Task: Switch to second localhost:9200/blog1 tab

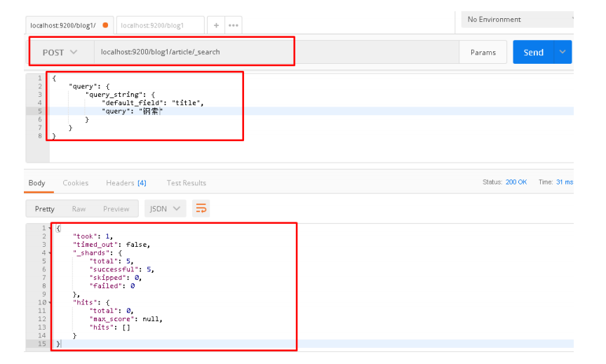Action: click(160, 25)
